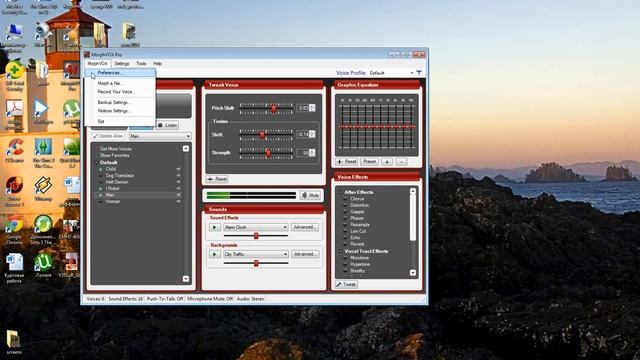
Task: Choose Exit from the MorphVOX menu
Action: click(x=120, y=121)
